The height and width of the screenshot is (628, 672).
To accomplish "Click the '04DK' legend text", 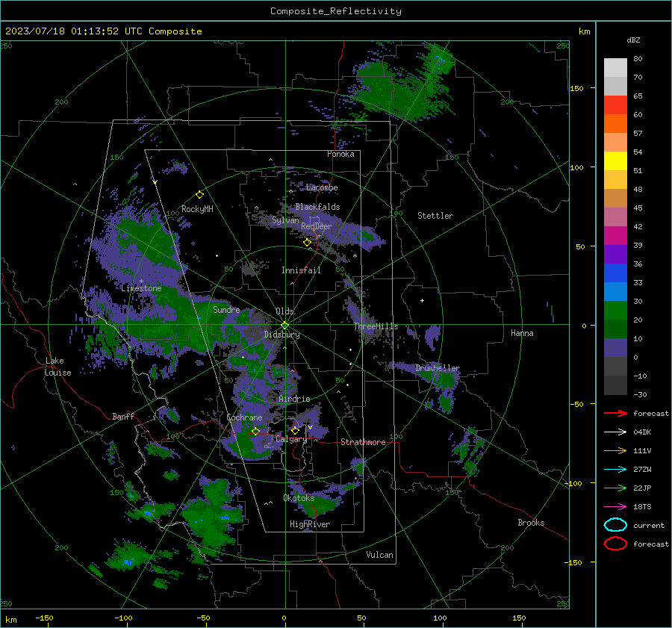I will pyautogui.click(x=642, y=432).
